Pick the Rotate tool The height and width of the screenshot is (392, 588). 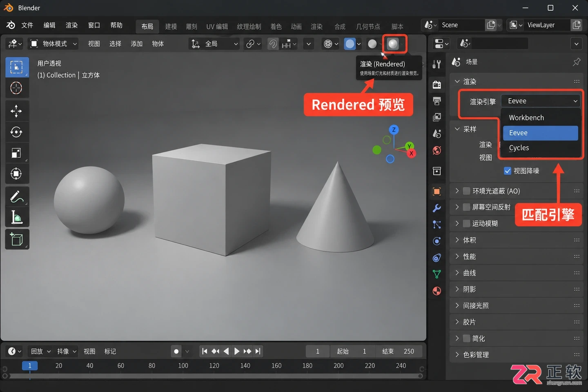click(17, 132)
